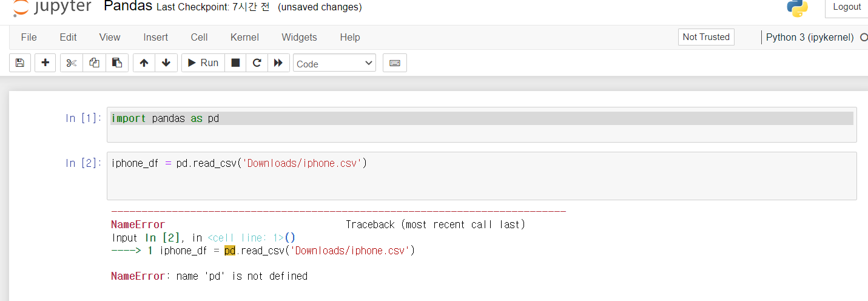Open the cell type Code dropdown

click(334, 63)
